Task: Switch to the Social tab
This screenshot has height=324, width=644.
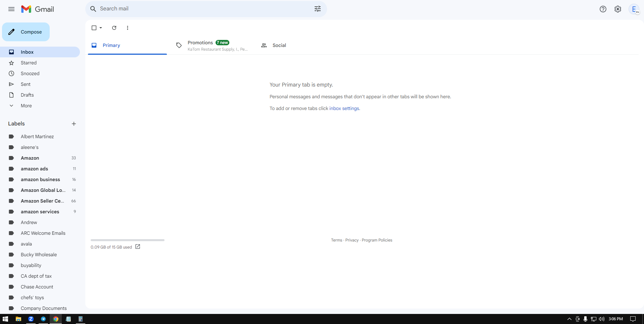Action: click(297, 45)
